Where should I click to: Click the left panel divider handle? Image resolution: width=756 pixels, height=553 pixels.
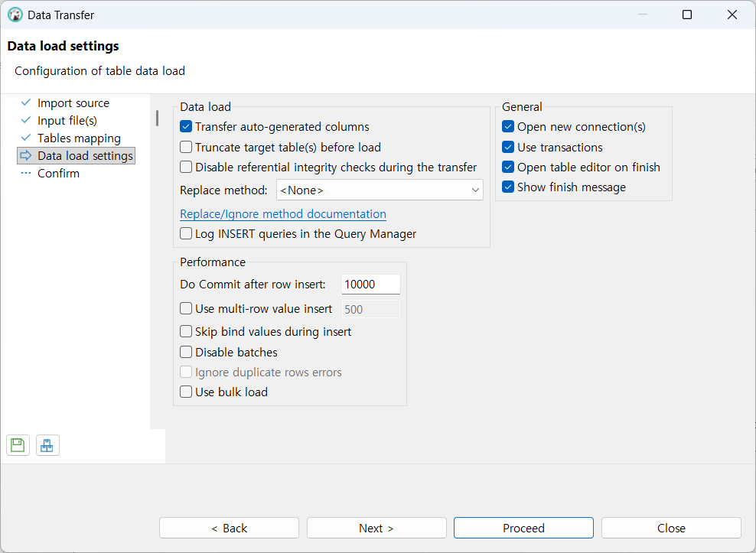click(x=157, y=118)
